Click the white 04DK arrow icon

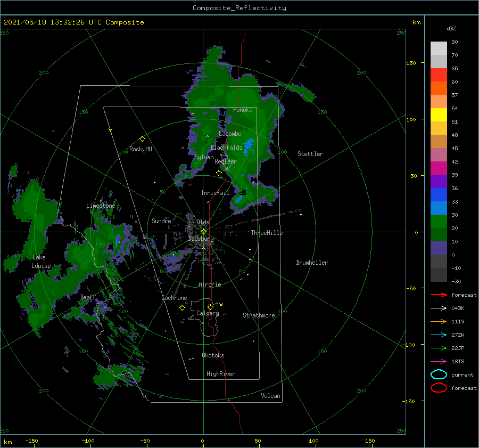tap(439, 308)
